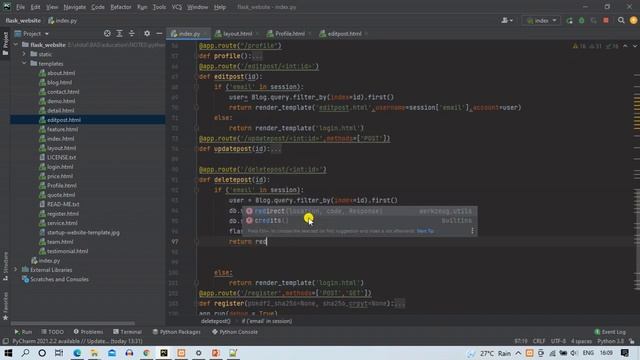Click the CRLF line separator status
The height and width of the screenshot is (360, 640).
[539, 341]
